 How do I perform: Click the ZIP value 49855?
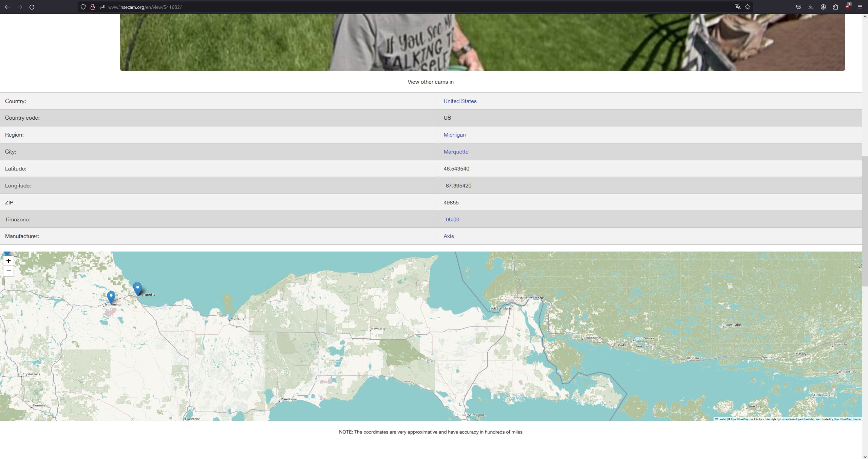click(x=451, y=202)
